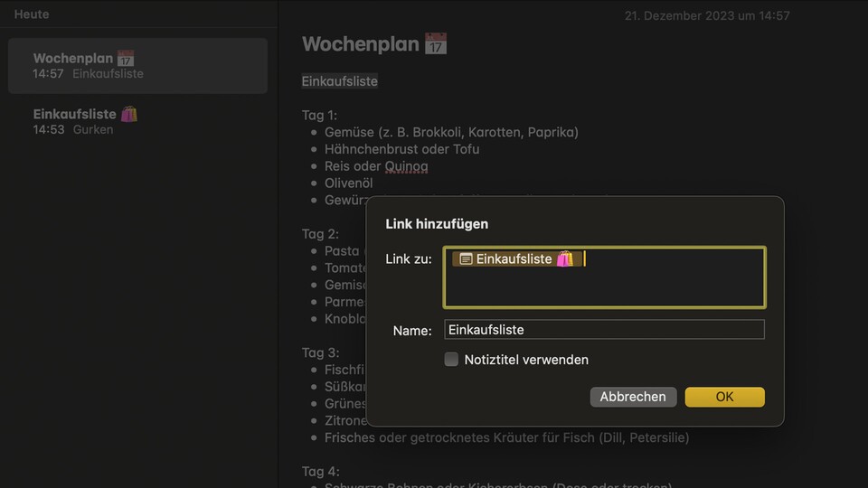
Task: Click the Reis oder Quinoa list item
Action: click(x=376, y=166)
